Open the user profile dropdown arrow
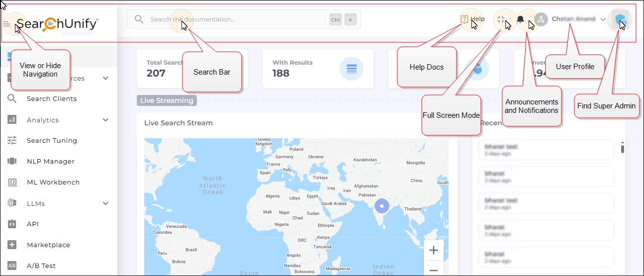644x276 pixels. click(603, 19)
